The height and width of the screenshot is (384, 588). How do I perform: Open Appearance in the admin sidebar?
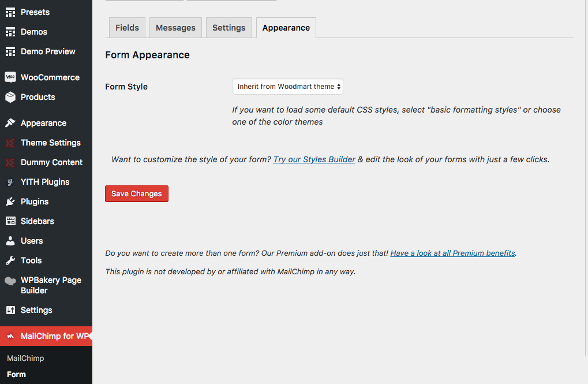point(46,123)
